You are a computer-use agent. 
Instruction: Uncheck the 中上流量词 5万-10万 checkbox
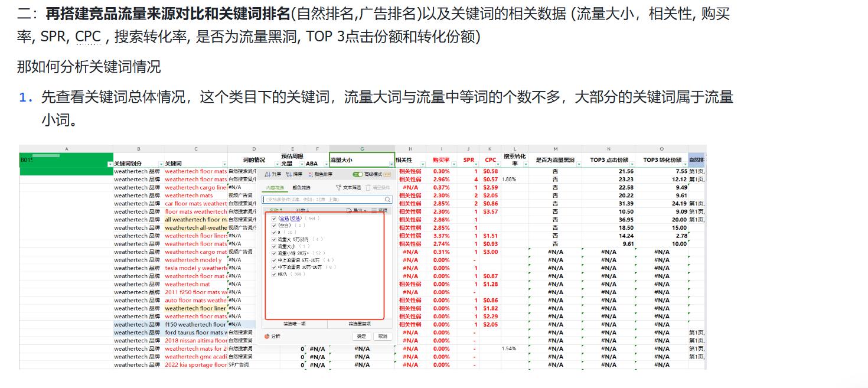(274, 260)
